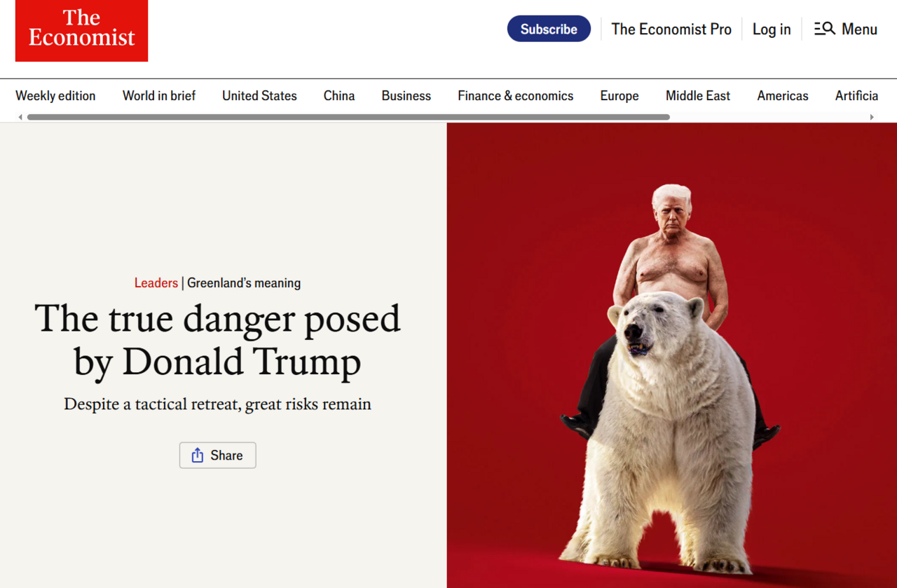
Task: Click the horizontal navigation scrollbar thumb
Action: [348, 117]
